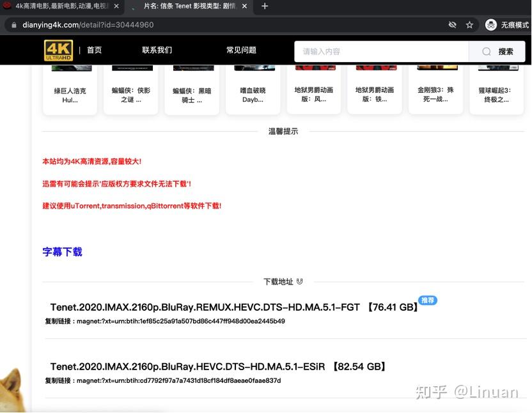
Task: Click the 无痕模式 incognito indicator
Action: tap(507, 25)
